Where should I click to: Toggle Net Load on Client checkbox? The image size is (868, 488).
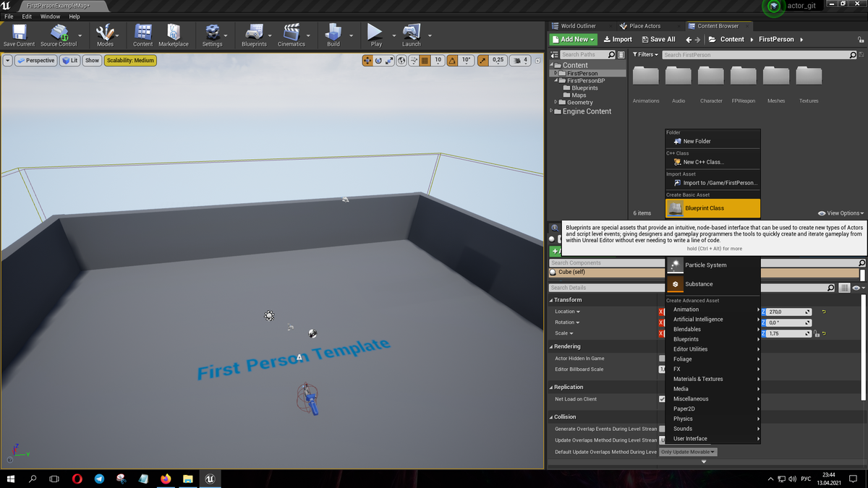[x=662, y=399]
